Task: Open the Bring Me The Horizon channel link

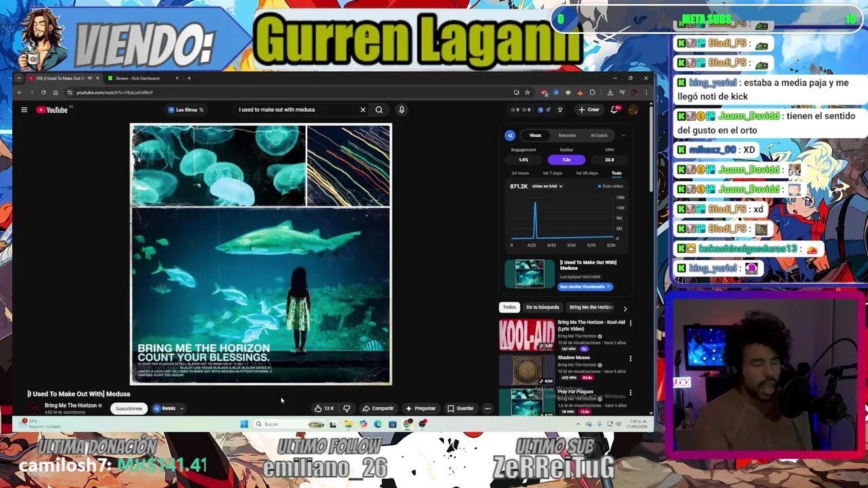Action: 71,405
